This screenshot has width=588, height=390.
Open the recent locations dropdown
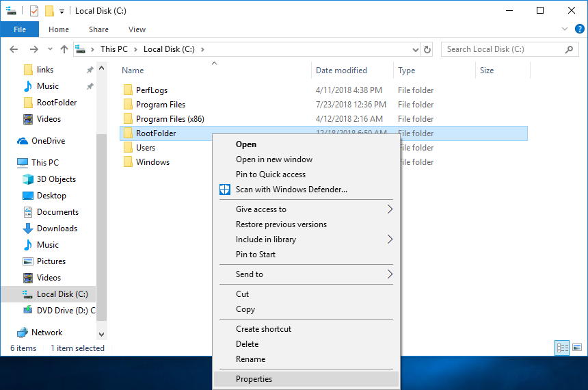(x=50, y=49)
